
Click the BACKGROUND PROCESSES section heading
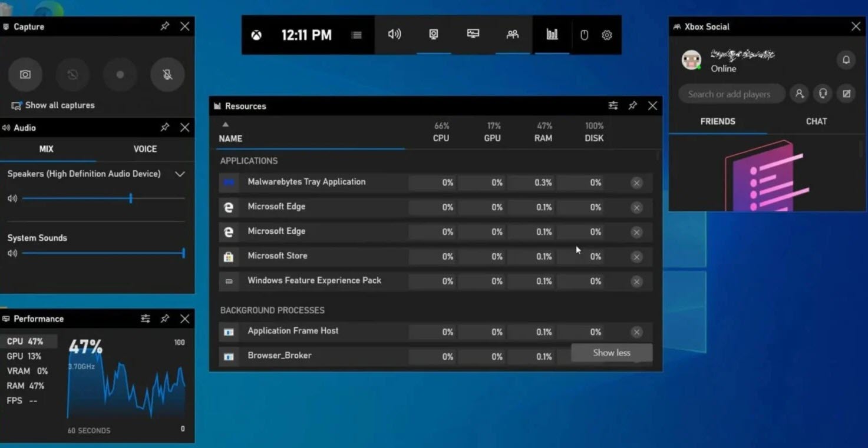(x=272, y=310)
